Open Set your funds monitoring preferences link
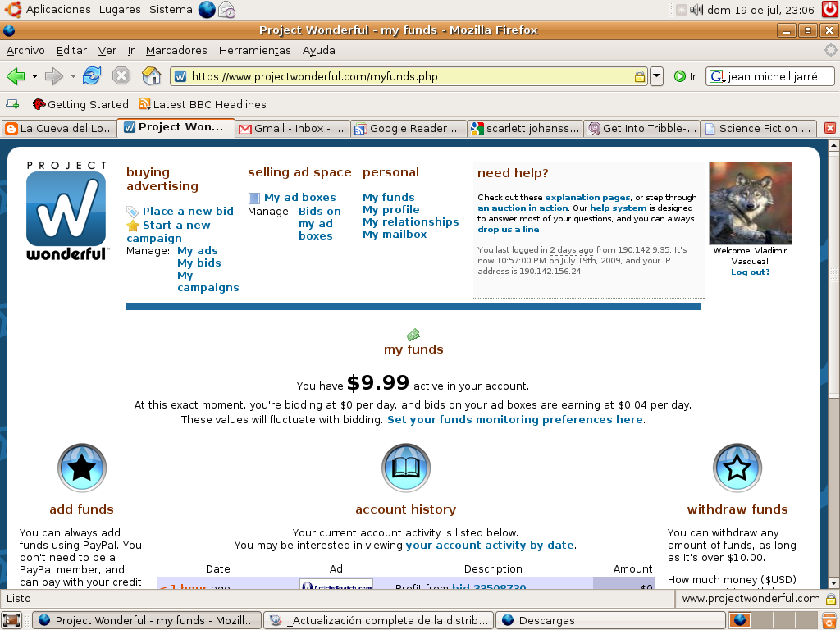The image size is (840, 630). click(515, 419)
